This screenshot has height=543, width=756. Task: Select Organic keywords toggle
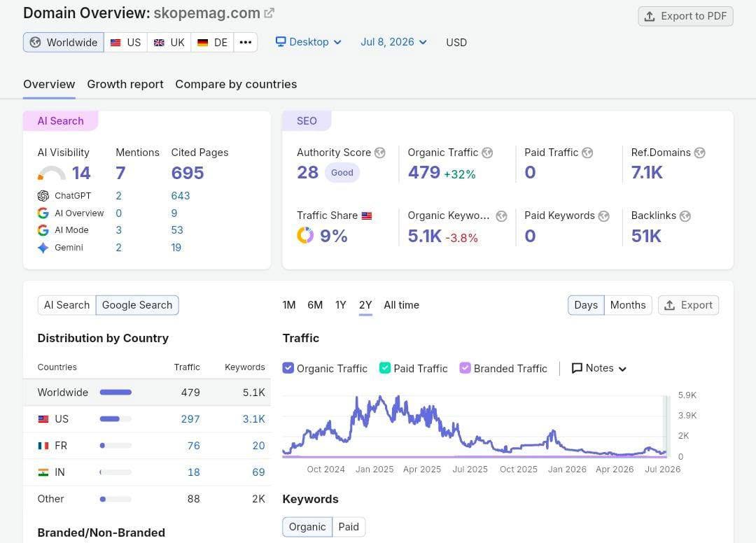(x=307, y=527)
